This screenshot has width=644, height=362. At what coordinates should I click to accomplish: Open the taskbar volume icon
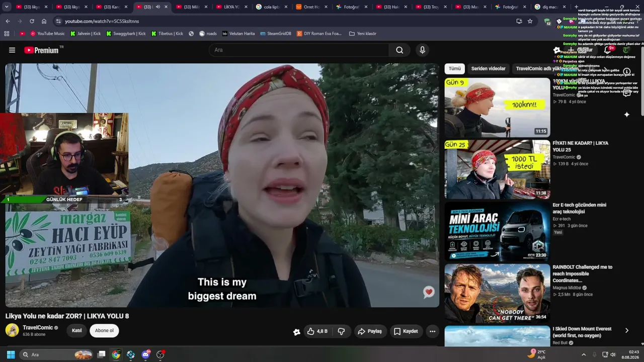(x=613, y=354)
